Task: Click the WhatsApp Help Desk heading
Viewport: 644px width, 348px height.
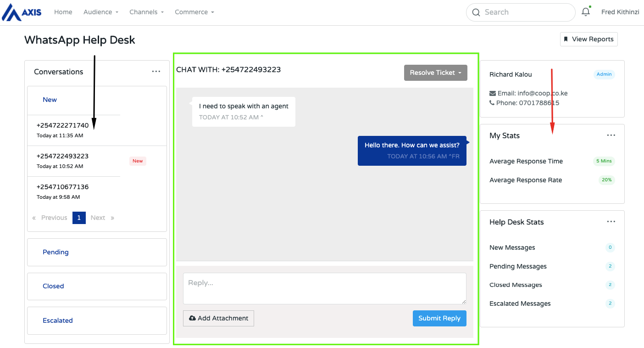Action: (80, 40)
